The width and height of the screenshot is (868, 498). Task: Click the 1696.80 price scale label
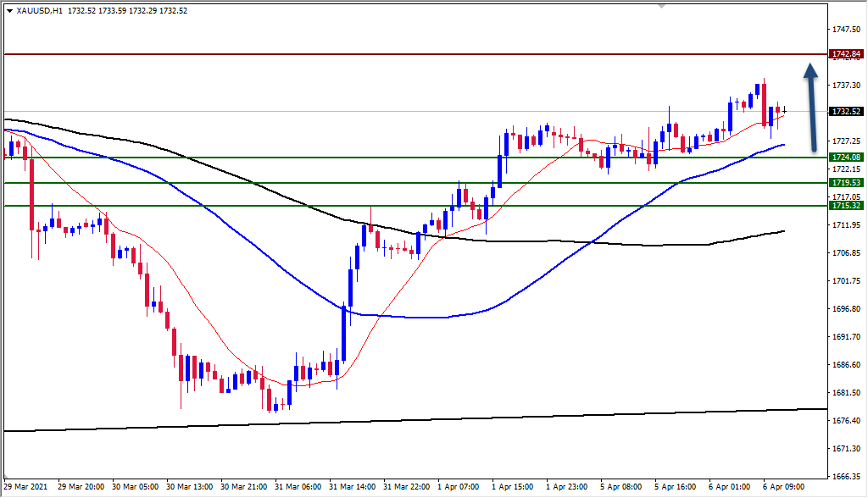coord(847,309)
